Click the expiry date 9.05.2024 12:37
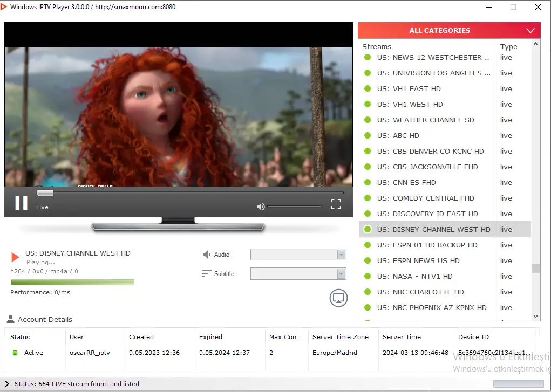The image size is (551, 392). click(225, 353)
